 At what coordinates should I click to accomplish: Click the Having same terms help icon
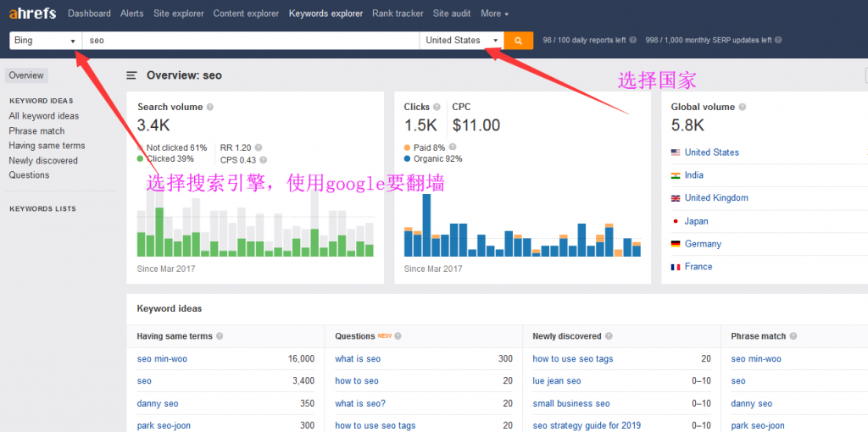pyautogui.click(x=220, y=336)
